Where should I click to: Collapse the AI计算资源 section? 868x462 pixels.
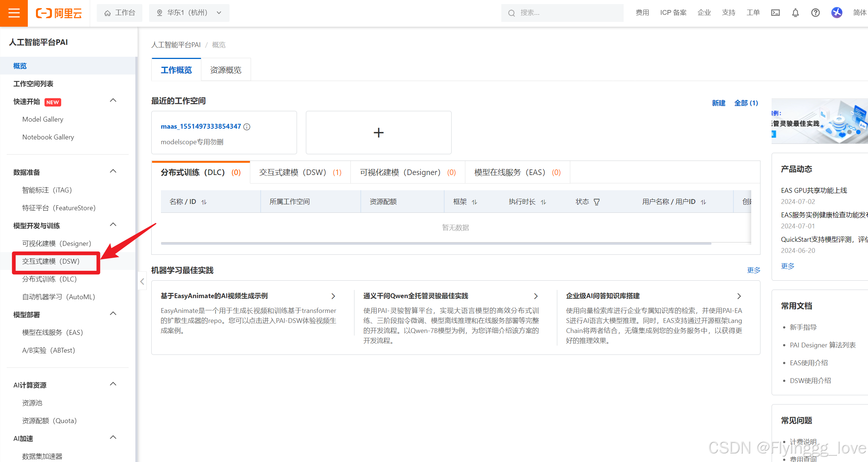click(x=113, y=384)
